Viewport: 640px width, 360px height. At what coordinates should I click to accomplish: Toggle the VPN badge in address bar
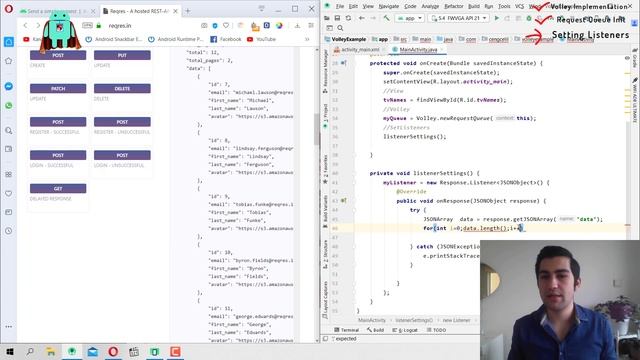pyautogui.click(x=87, y=25)
